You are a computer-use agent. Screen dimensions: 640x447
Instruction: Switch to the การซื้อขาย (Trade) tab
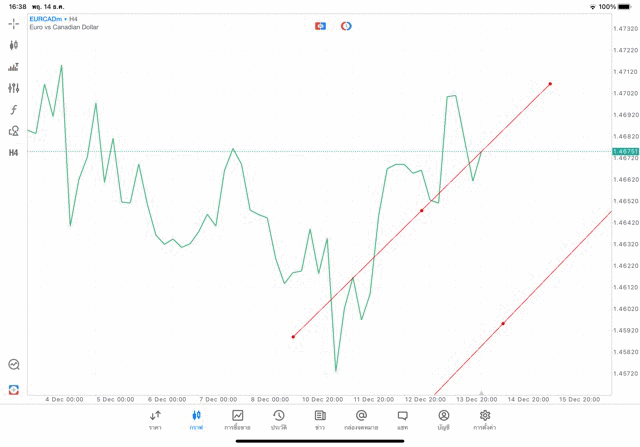point(237,419)
